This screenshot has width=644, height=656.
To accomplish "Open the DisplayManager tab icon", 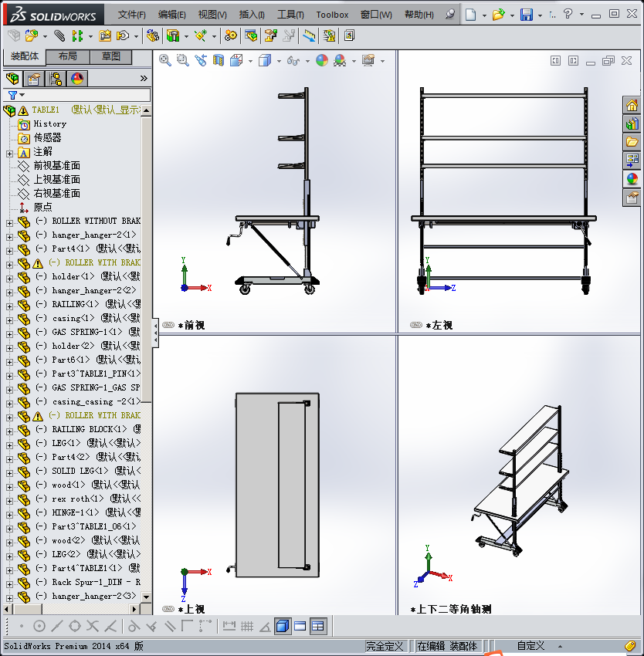I will (x=77, y=79).
